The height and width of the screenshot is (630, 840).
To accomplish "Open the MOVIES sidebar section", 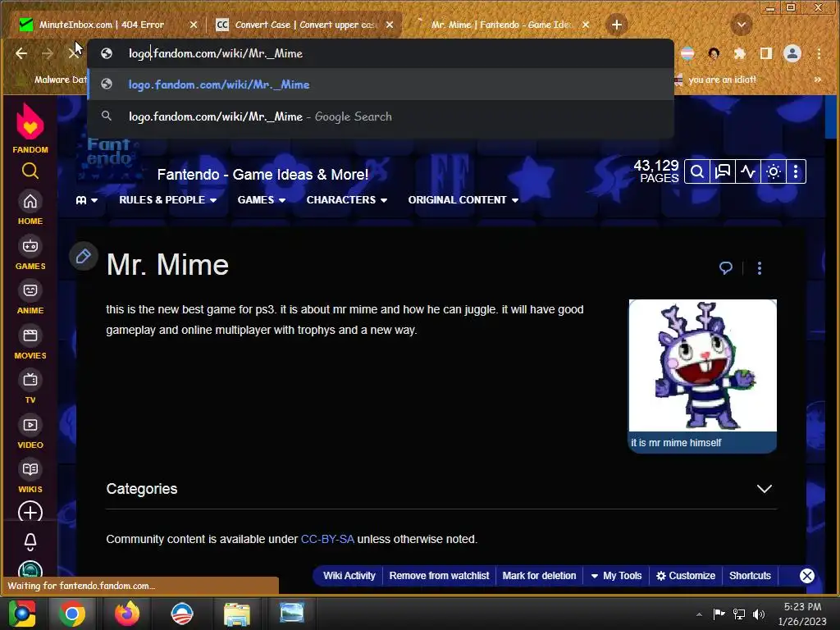I will pyautogui.click(x=30, y=343).
